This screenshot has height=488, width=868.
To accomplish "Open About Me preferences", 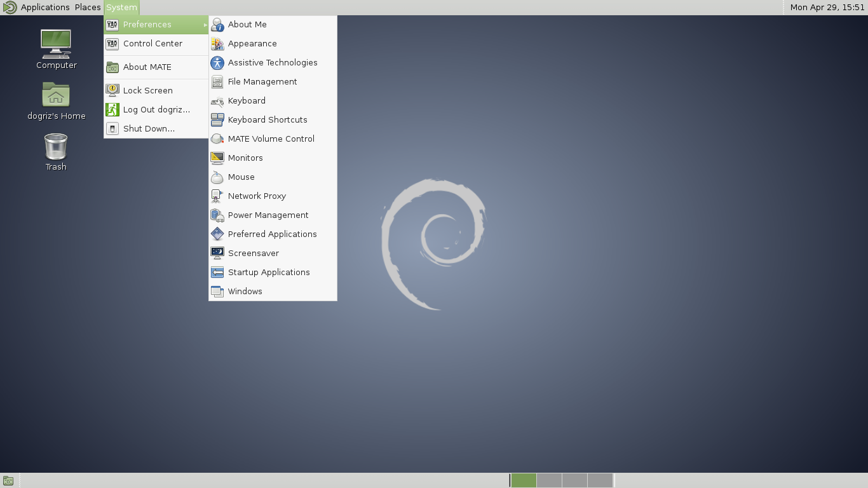I will (273, 25).
